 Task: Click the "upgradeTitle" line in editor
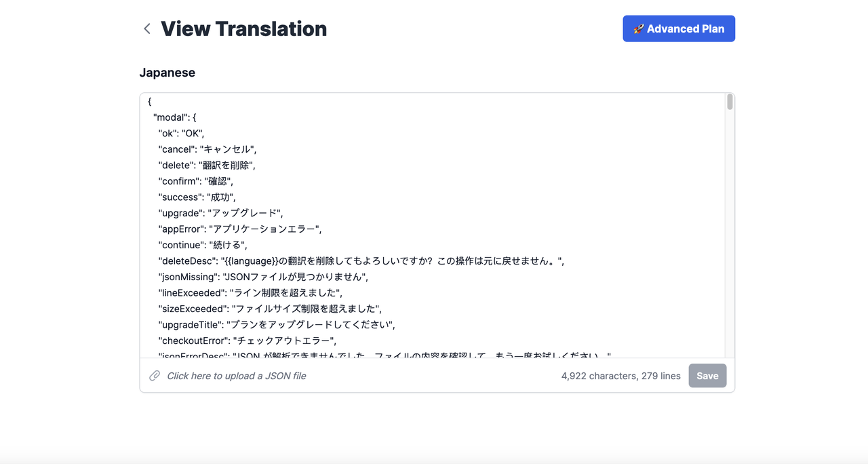coord(277,324)
